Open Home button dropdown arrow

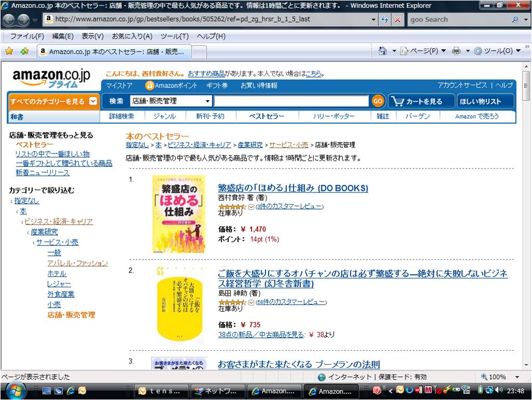click(x=394, y=51)
